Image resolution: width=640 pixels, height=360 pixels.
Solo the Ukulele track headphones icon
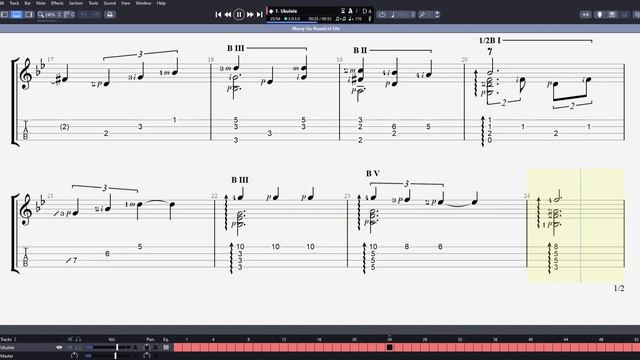click(x=78, y=347)
